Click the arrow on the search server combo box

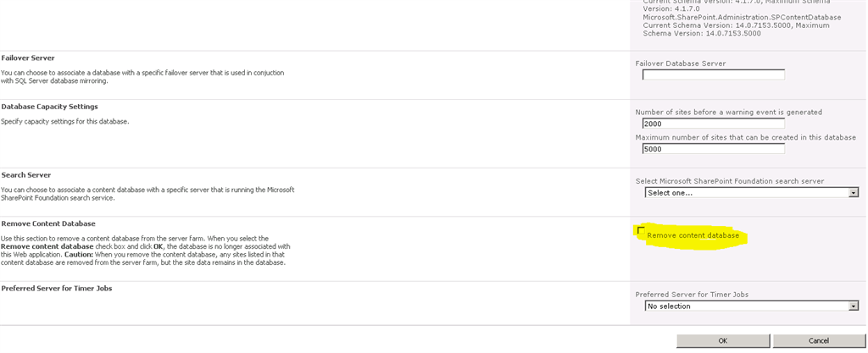tap(854, 193)
